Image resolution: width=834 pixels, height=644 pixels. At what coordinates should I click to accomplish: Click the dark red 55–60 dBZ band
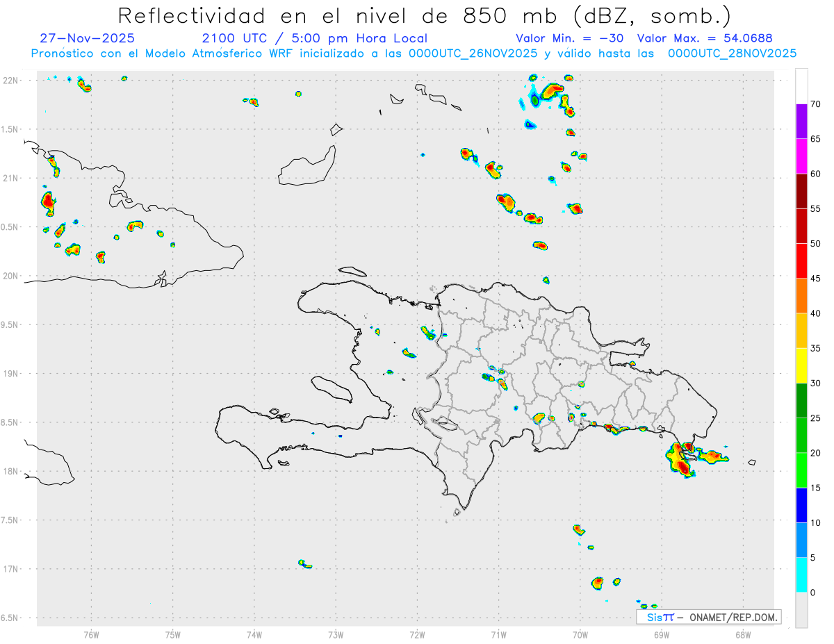pos(801,191)
